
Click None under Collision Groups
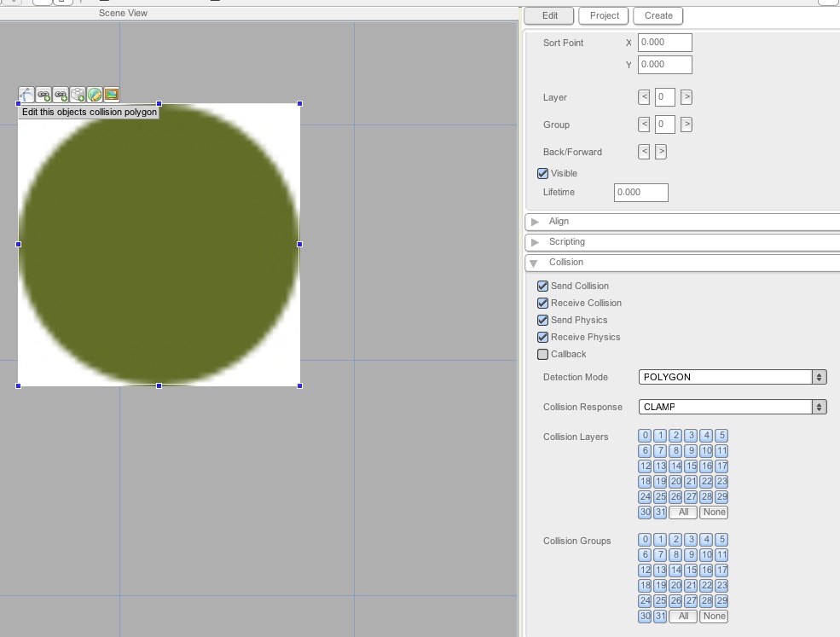[714, 617]
